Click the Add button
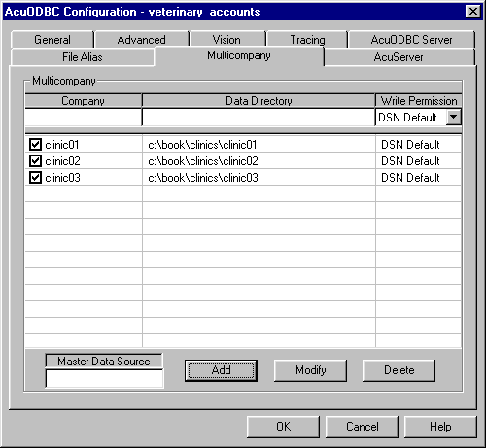This screenshot has width=486, height=448. (222, 370)
